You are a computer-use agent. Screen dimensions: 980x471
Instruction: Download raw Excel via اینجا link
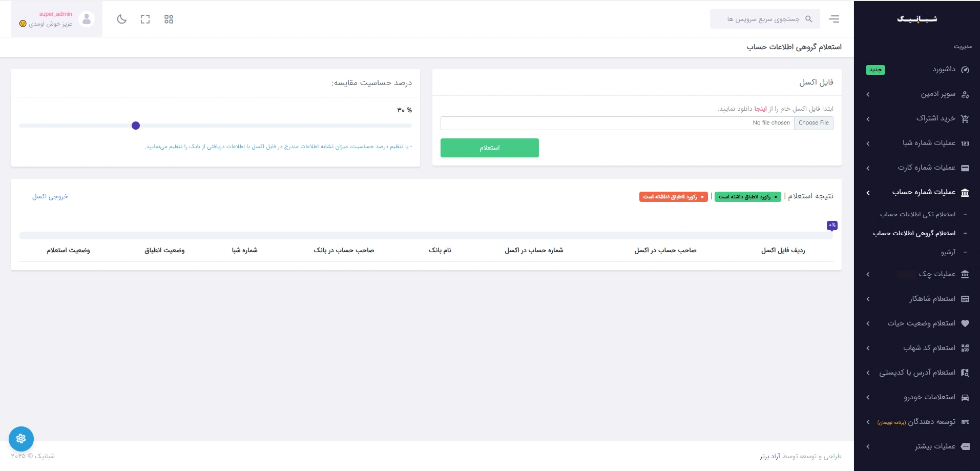pos(760,109)
